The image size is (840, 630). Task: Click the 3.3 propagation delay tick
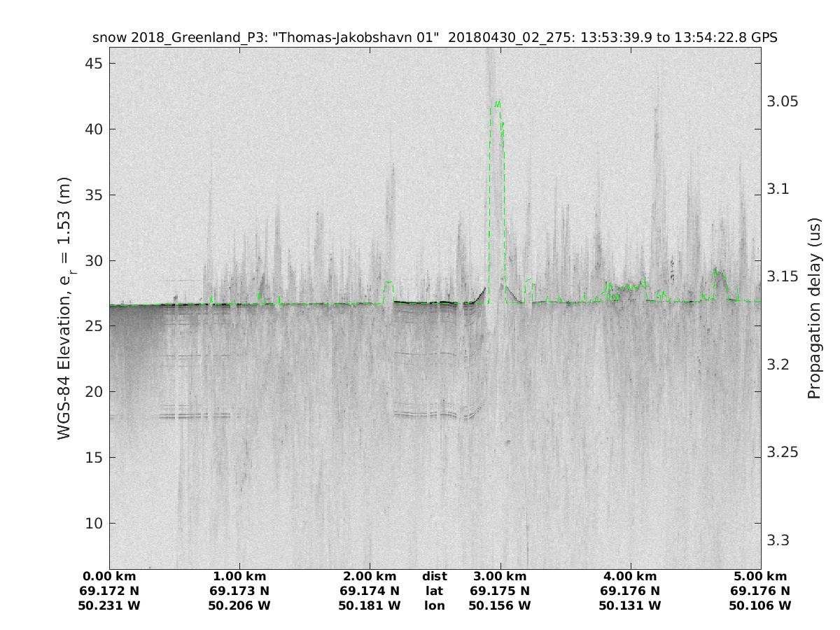click(x=778, y=540)
